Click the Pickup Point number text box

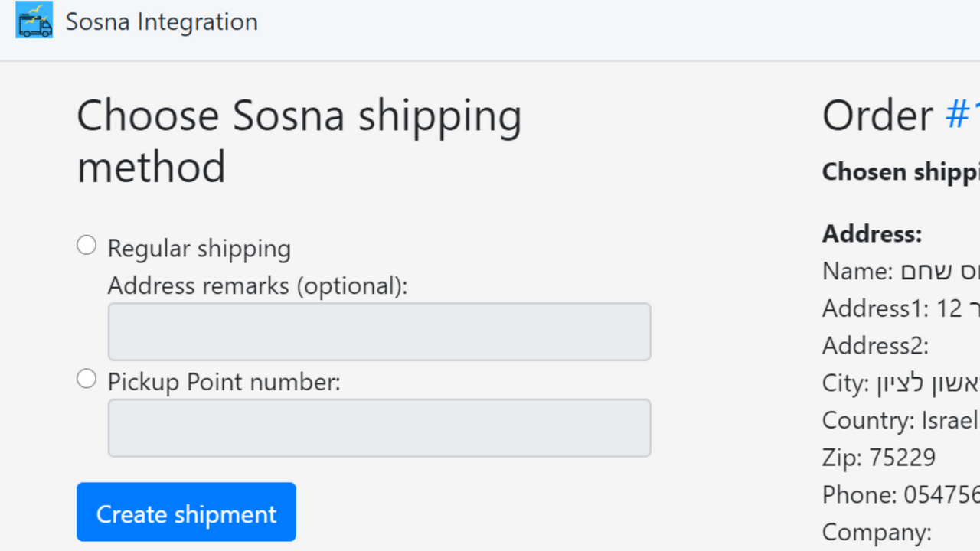tap(379, 427)
